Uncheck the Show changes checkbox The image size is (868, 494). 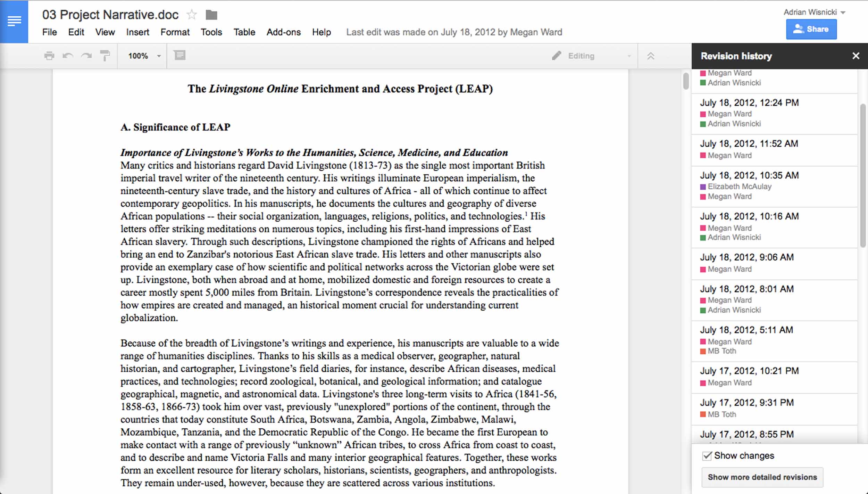tap(707, 455)
